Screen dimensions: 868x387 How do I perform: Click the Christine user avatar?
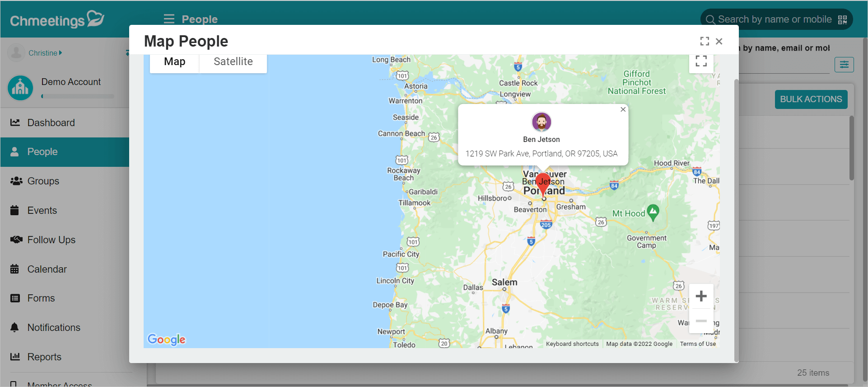(16, 53)
